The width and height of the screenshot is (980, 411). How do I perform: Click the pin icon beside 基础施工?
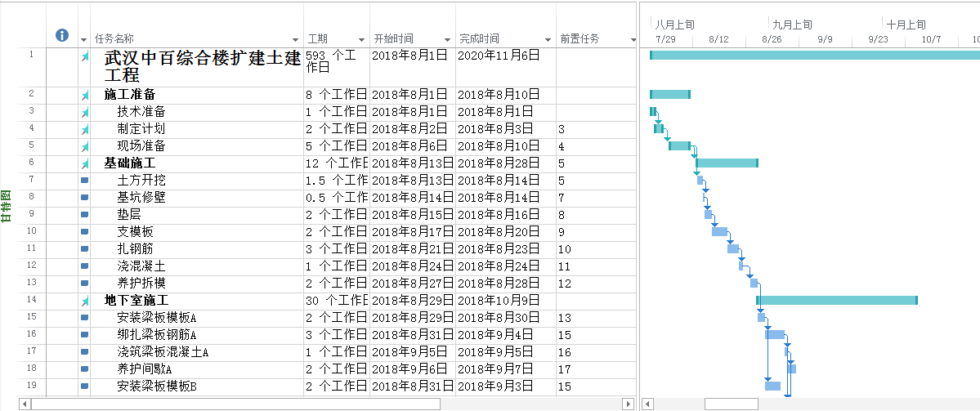(84, 163)
